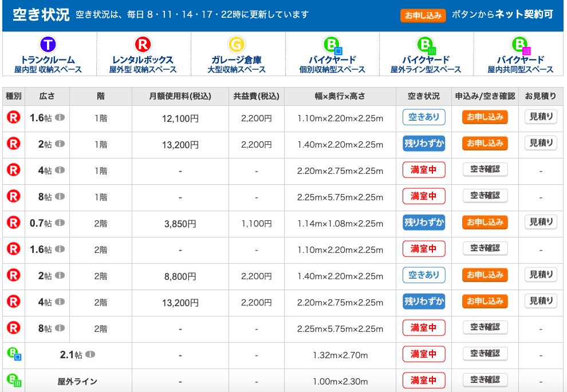Click the red R icon in 0.7帖 row
The height and width of the screenshot is (392, 567).
tap(13, 223)
